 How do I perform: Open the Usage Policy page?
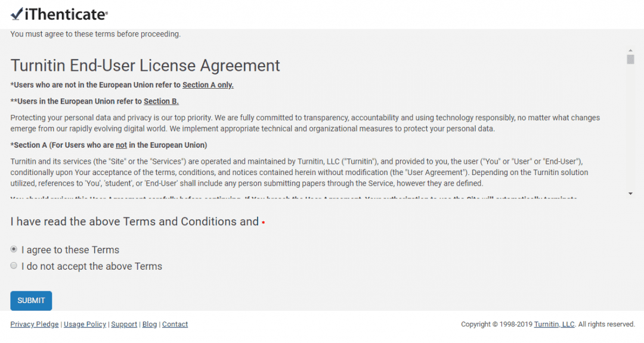(x=85, y=324)
